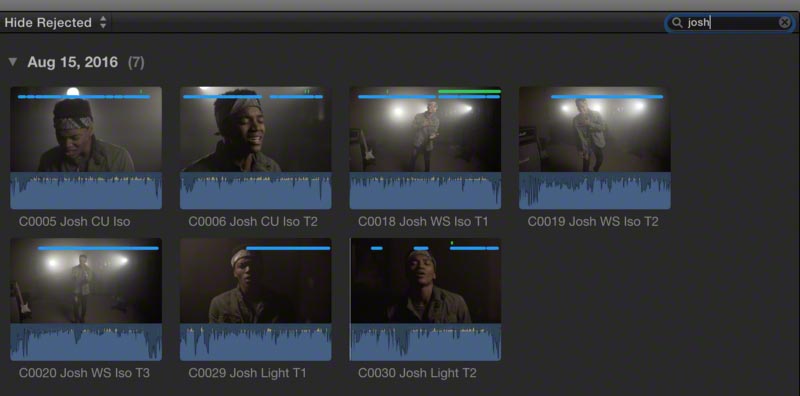Click the item count (7) beside the date

tap(136, 62)
